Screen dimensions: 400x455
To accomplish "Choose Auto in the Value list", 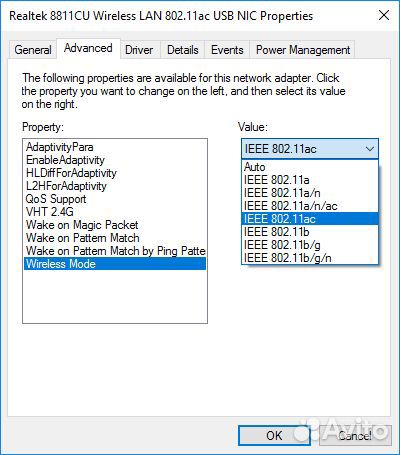I will (310, 167).
